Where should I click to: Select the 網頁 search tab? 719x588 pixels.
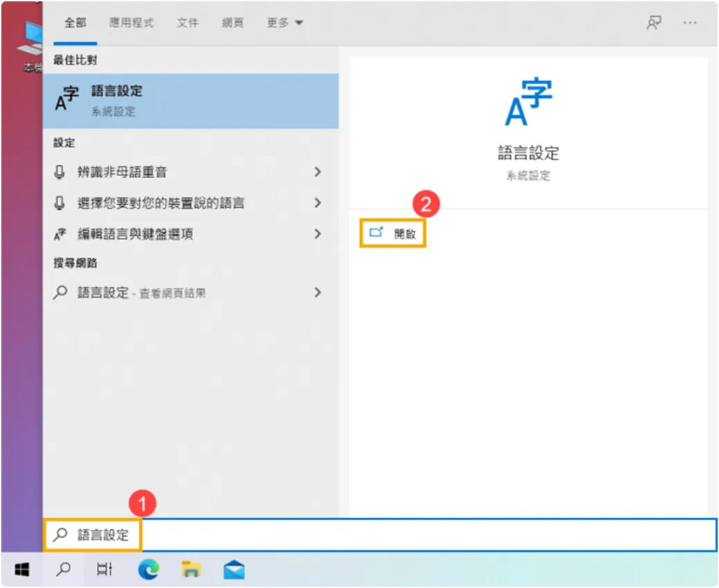point(232,22)
